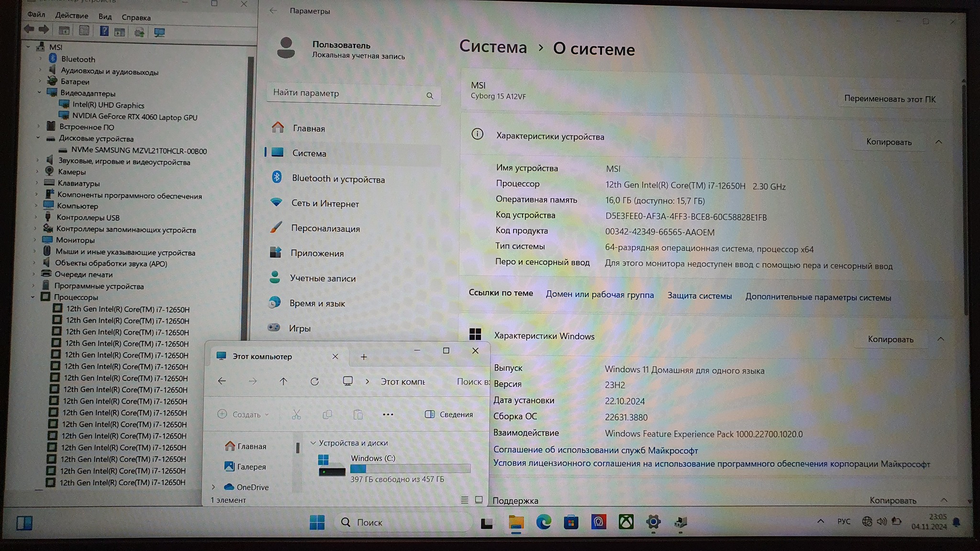Image resolution: width=980 pixels, height=551 pixels.
Task: Open Microsoft Store from the taskbar
Action: 571,522
